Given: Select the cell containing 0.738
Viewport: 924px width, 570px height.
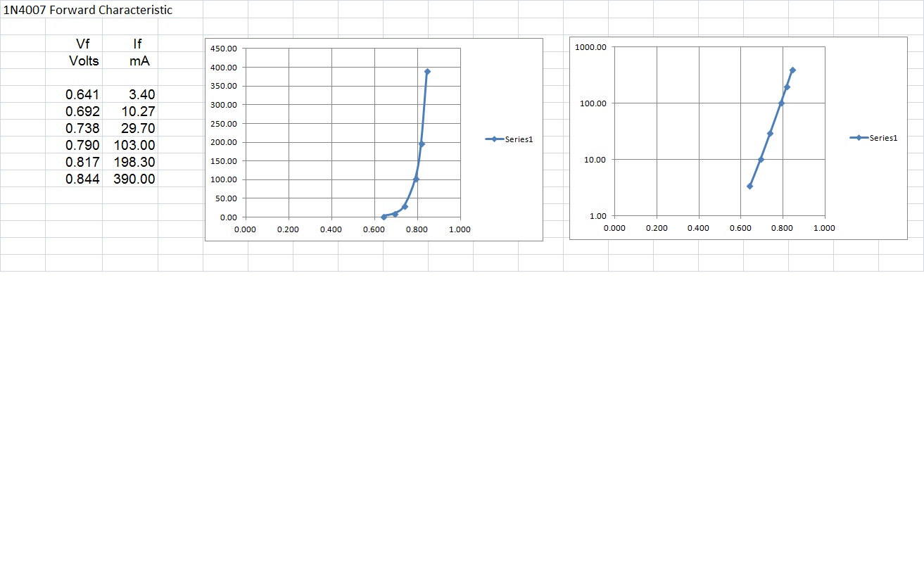Looking at the screenshot, I should (82, 128).
